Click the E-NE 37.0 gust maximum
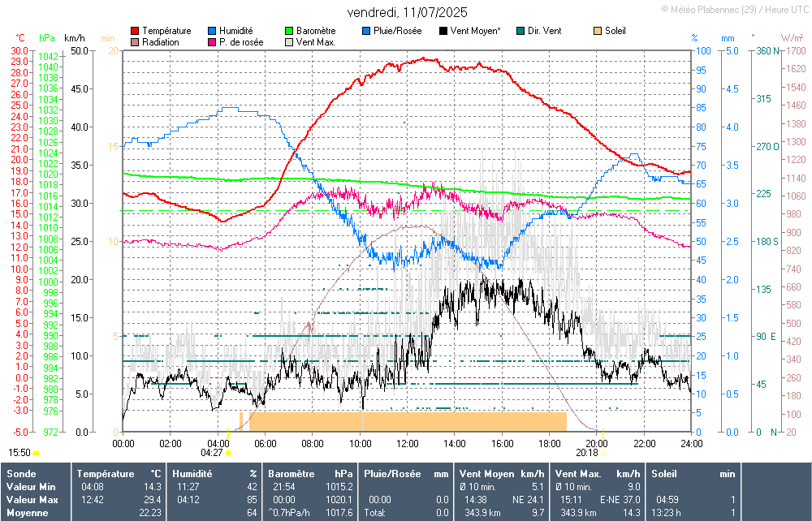812x521 pixels. click(x=620, y=500)
